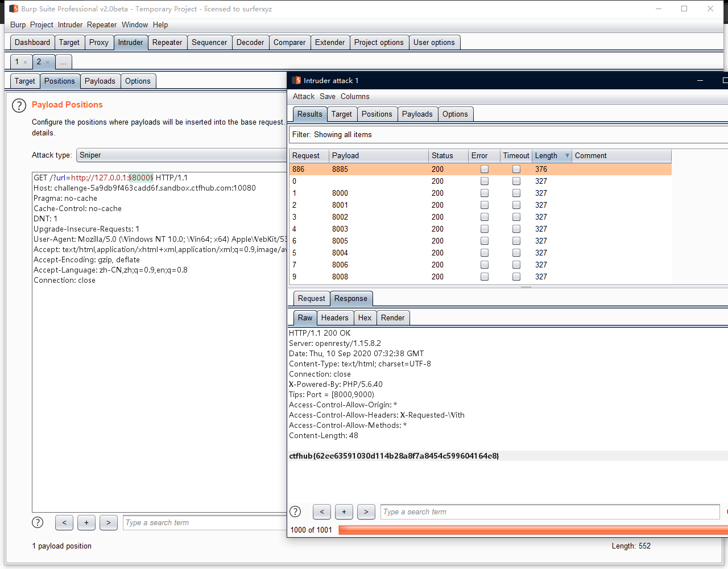This screenshot has height=569, width=728.
Task: Switch to the Dashboard tab
Action: click(x=32, y=42)
